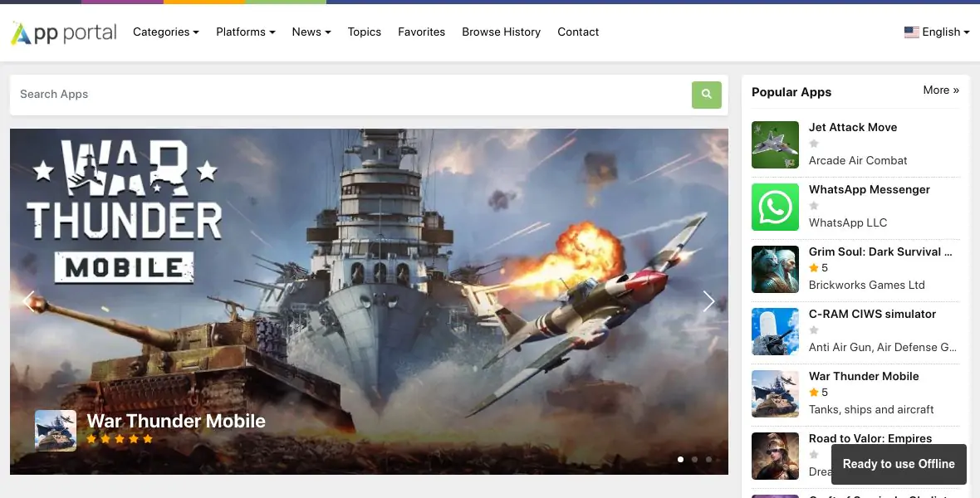
Task: Click the 'Anti Air Gun, Air Defense G...' text
Action: click(882, 348)
